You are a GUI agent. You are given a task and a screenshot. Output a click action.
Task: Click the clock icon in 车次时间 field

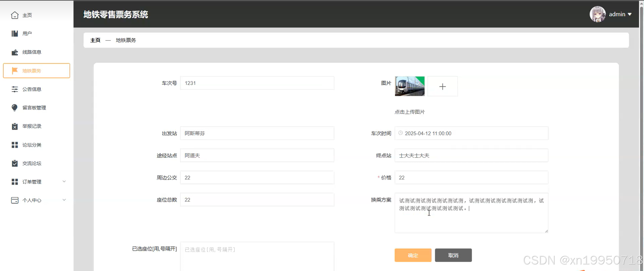[x=400, y=133]
